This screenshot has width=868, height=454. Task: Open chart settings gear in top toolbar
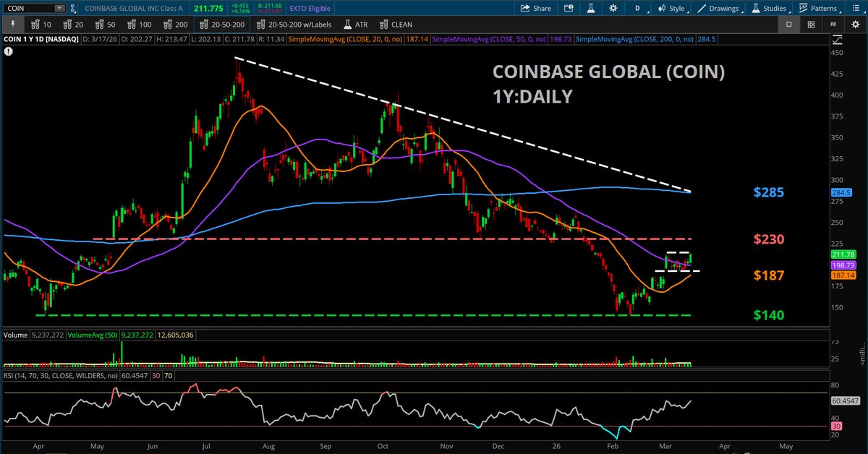[x=613, y=9]
